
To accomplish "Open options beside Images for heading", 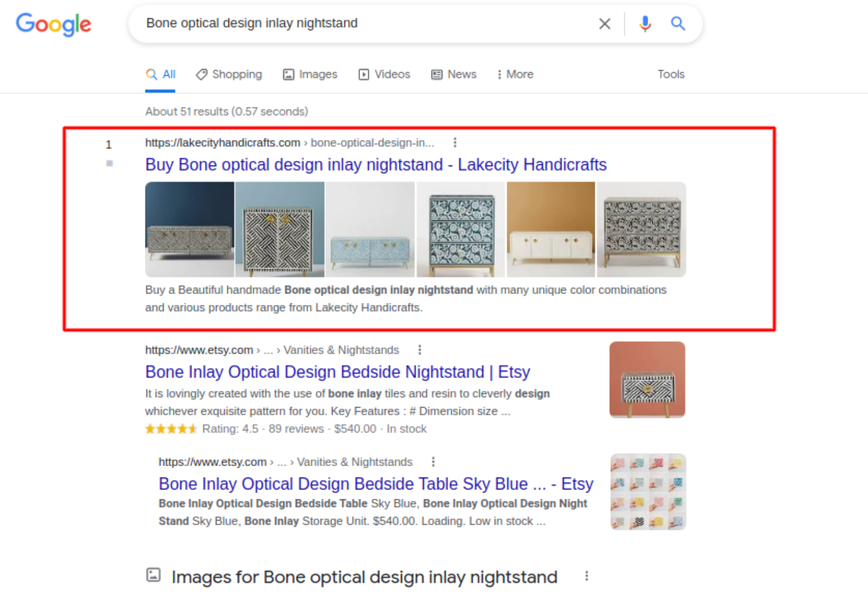I will pos(586,576).
